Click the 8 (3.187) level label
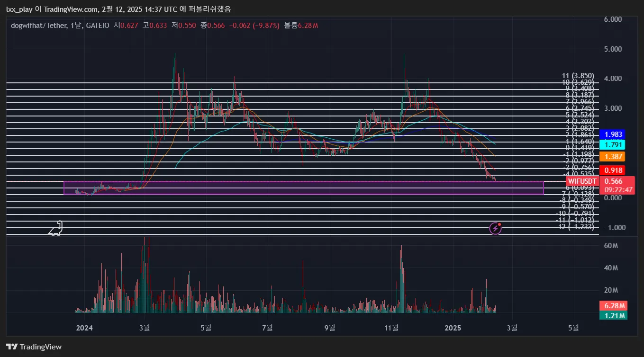 (x=580, y=95)
